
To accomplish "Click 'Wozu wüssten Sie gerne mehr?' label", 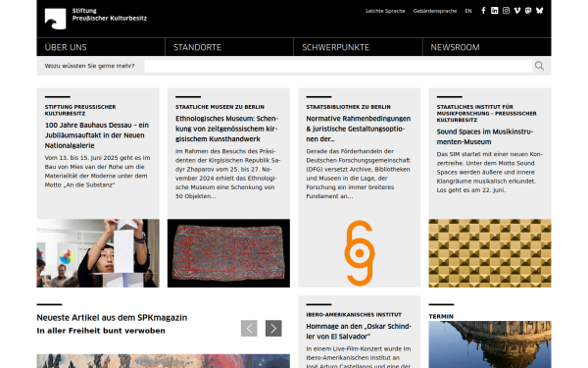I will 89,66.
